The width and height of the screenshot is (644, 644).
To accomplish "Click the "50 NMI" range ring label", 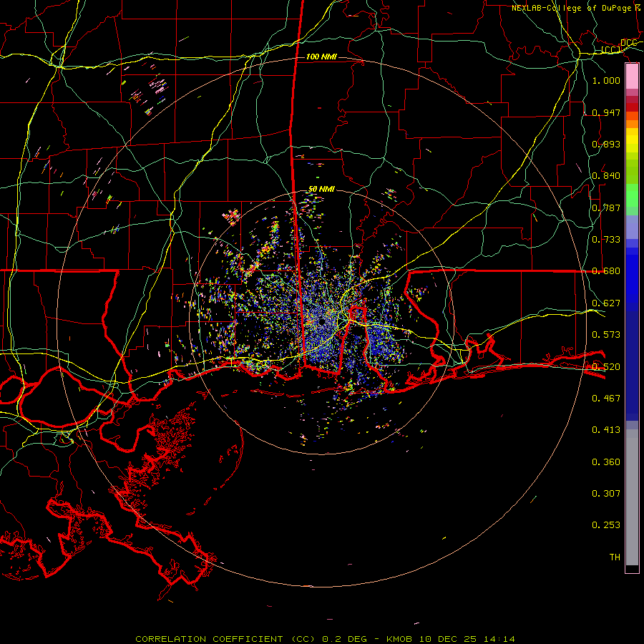I will click(x=321, y=190).
